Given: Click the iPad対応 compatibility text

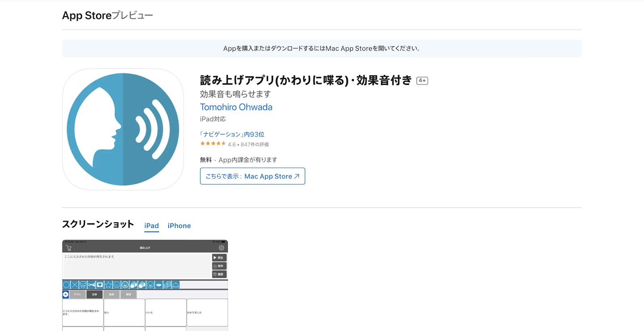Looking at the screenshot, I should (x=213, y=119).
